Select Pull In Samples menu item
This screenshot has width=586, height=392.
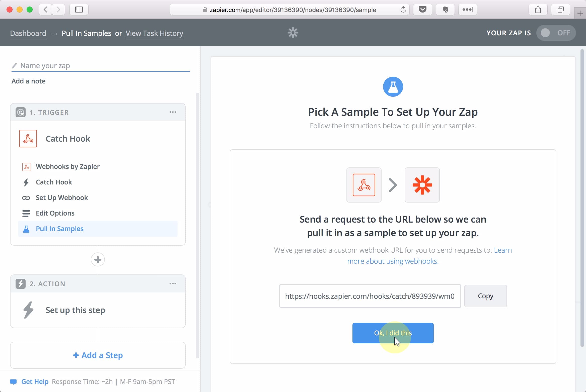59,228
